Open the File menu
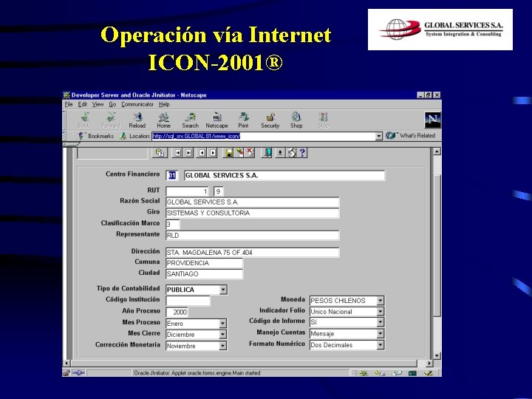Screen dimensions: 532x399 (x=69, y=104)
